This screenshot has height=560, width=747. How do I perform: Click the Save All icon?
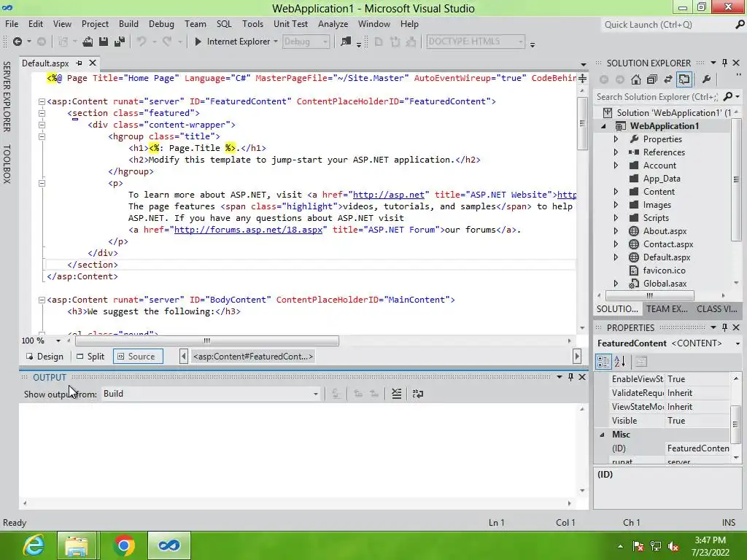(x=120, y=42)
